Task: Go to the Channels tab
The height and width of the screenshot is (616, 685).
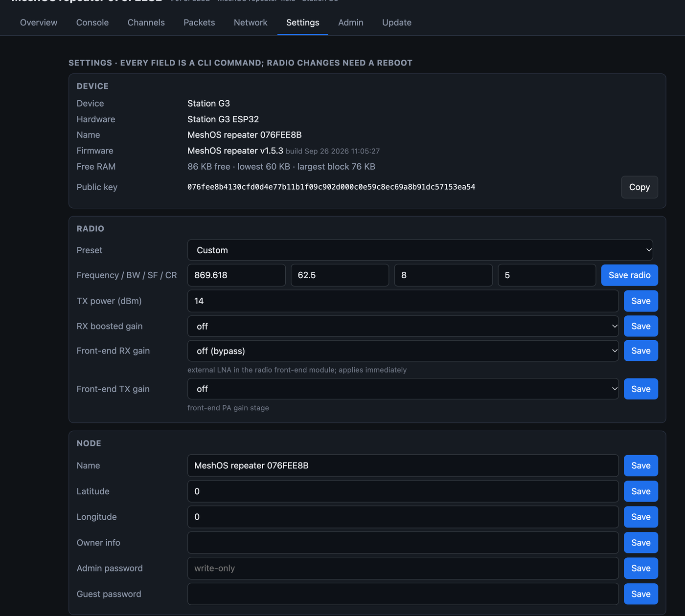Action: [x=146, y=22]
